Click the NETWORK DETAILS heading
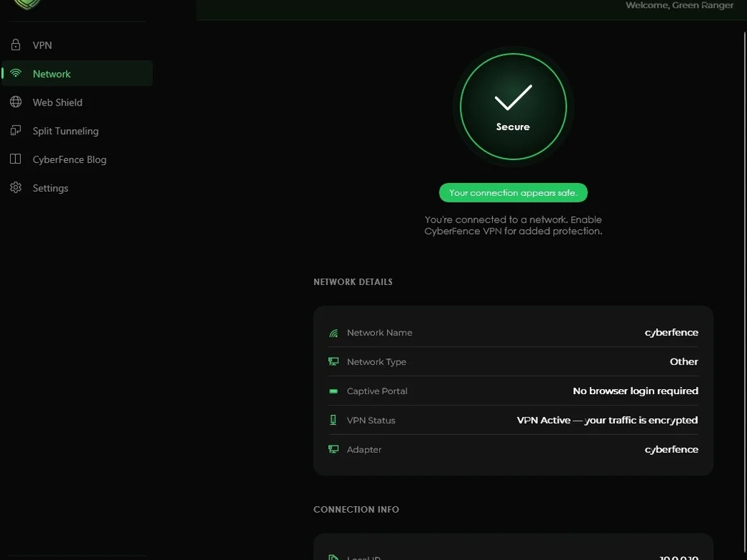 (353, 282)
